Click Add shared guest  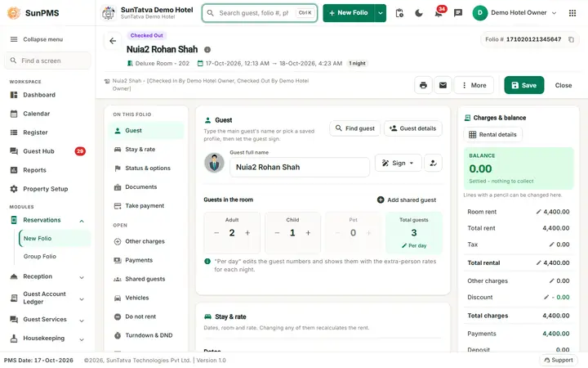pyautogui.click(x=407, y=200)
